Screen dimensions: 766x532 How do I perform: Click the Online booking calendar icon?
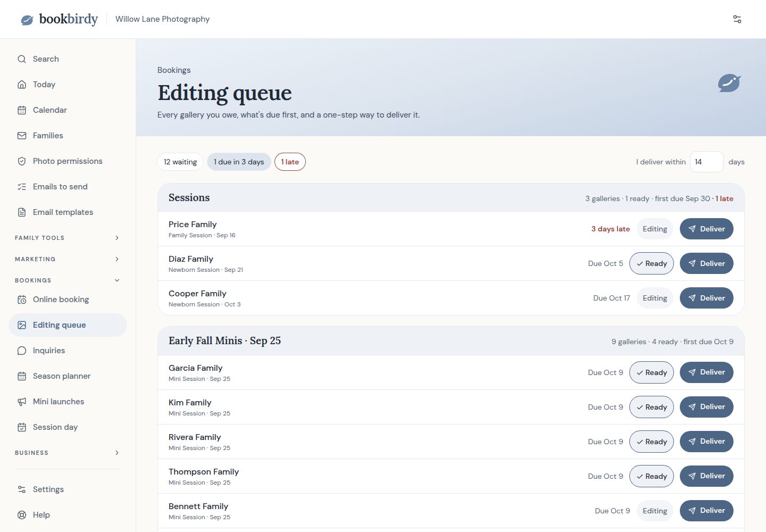coord(22,300)
